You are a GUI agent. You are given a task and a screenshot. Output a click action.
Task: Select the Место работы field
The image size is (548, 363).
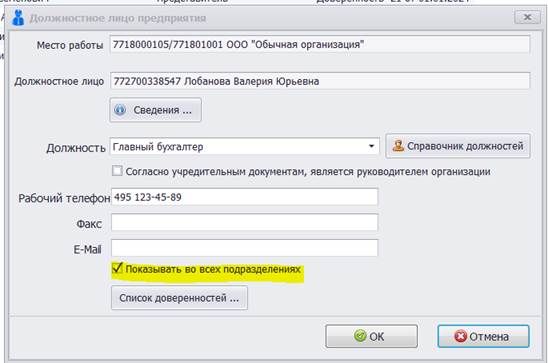[320, 45]
